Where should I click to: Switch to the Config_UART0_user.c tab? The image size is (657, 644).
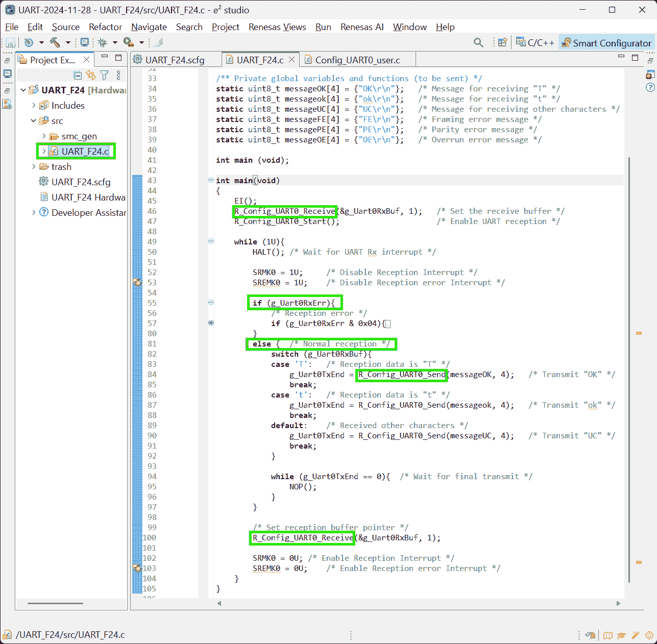[357, 60]
